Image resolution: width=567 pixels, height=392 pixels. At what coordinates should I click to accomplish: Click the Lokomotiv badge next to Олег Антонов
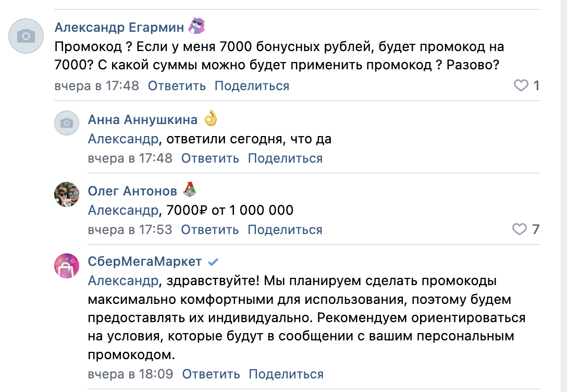(x=189, y=190)
